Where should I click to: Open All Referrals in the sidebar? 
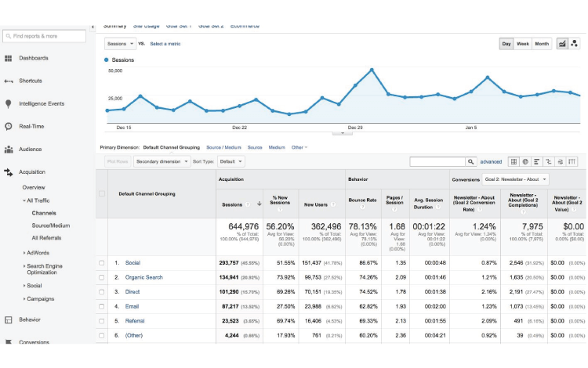tap(46, 238)
